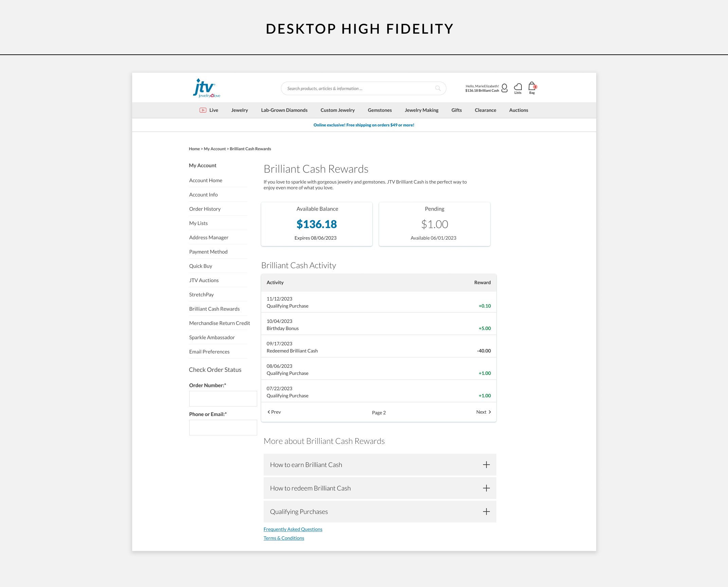728x587 pixels.
Task: Click the Available 06/01/2023 text
Action: click(433, 238)
